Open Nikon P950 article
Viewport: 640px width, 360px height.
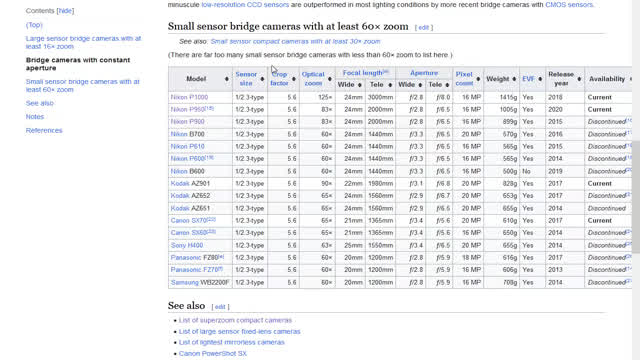pyautogui.click(x=187, y=109)
